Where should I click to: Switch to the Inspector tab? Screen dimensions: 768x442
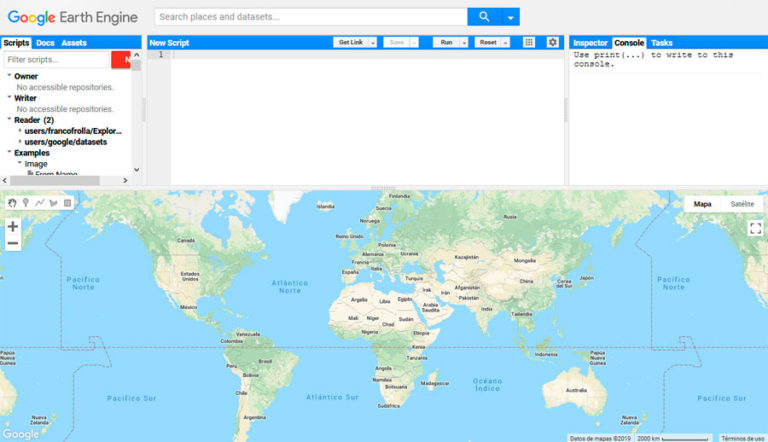590,43
